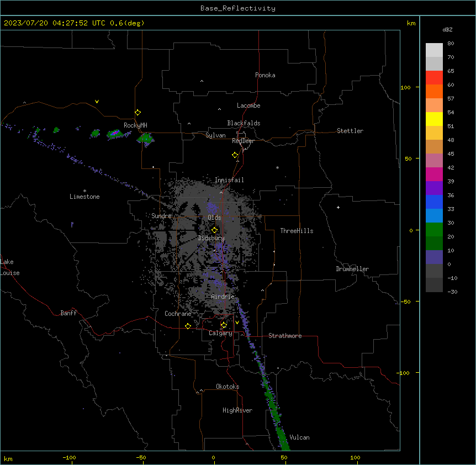The width and height of the screenshot is (476, 465).
Task: Click the yellow V marker northwest of RockyMH
Action: [97, 102]
